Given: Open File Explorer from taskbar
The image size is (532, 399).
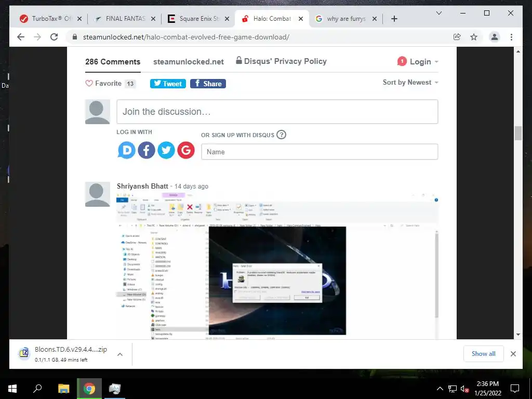Looking at the screenshot, I should (63, 389).
